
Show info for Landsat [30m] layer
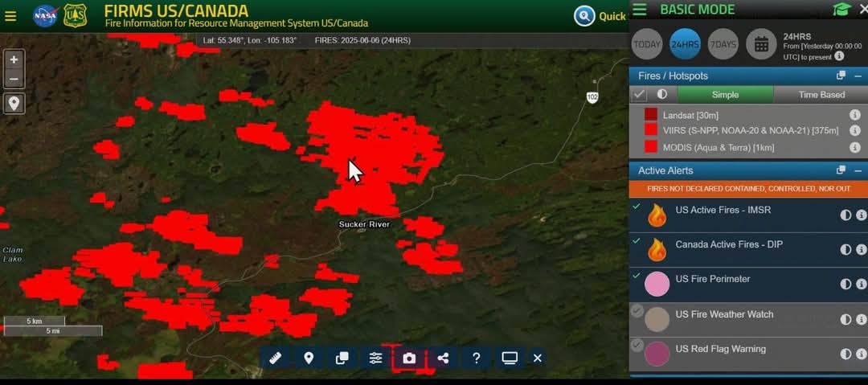[854, 115]
